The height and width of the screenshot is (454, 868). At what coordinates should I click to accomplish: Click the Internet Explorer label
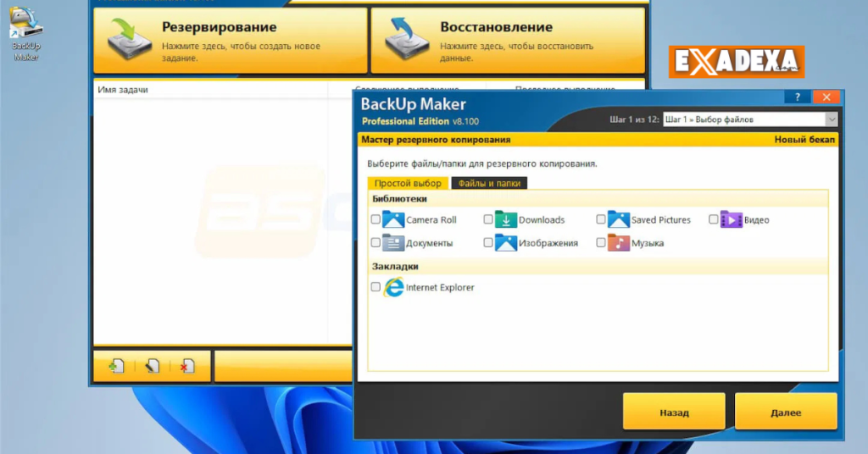pyautogui.click(x=440, y=287)
